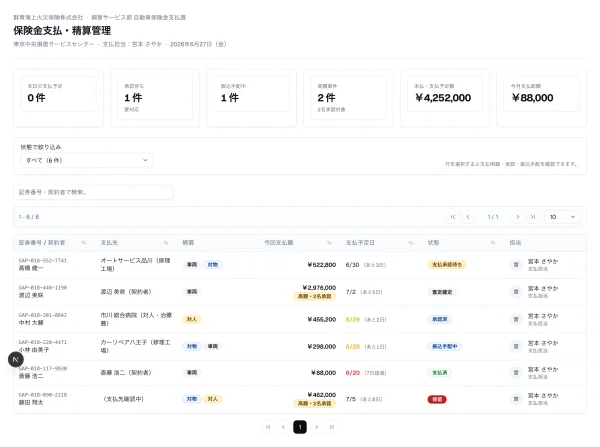Go to first page icon beside 1 / 1
The height and width of the screenshot is (447, 600).
[453, 217]
